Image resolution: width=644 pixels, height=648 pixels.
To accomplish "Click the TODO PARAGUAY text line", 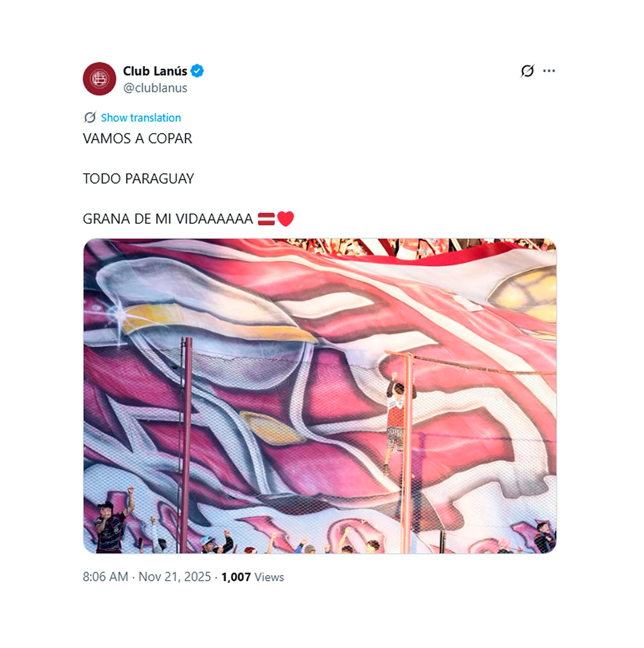I will click(138, 179).
